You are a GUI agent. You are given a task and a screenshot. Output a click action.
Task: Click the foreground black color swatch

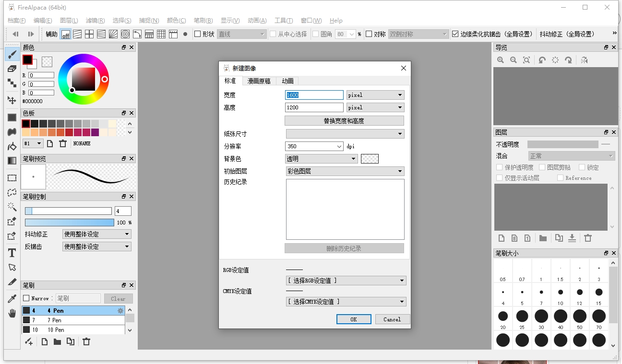(27, 59)
